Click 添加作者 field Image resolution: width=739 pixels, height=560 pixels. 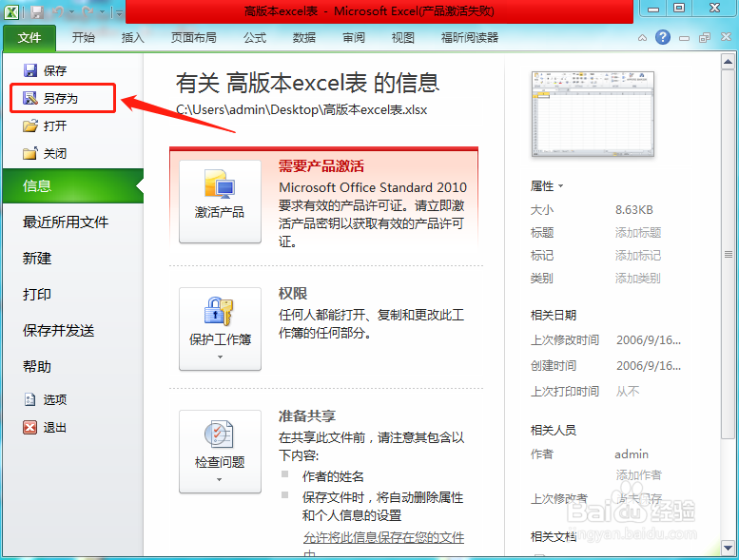tap(638, 474)
